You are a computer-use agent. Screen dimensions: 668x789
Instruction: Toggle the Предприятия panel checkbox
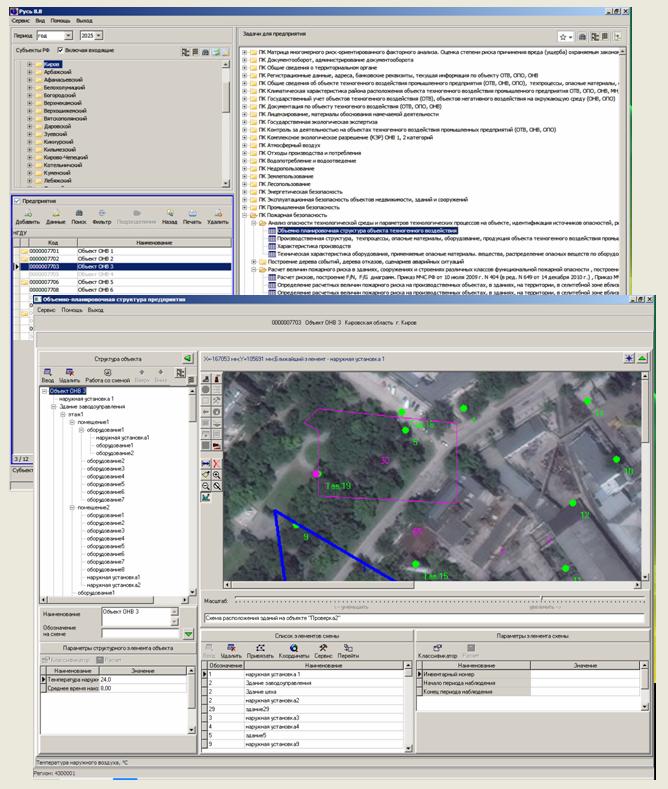coord(16,200)
